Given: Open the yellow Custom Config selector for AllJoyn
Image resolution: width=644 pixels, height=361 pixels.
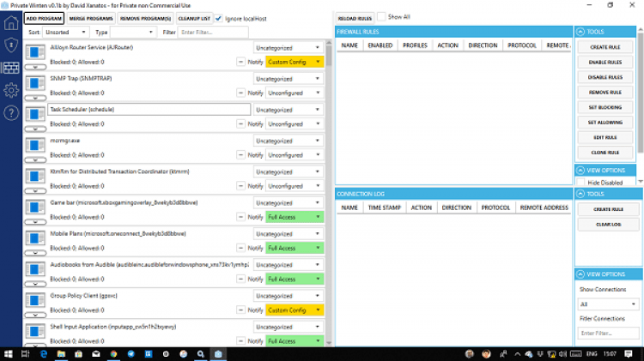Looking at the screenshot, I should [295, 62].
